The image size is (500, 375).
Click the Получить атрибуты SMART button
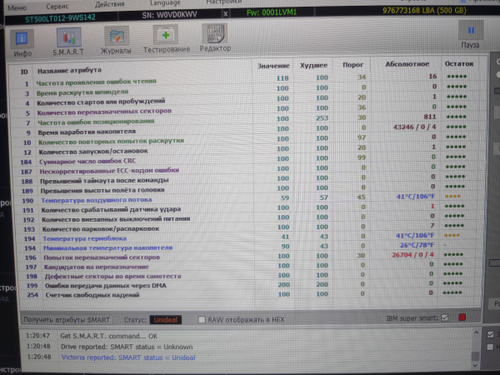pyautogui.click(x=67, y=320)
